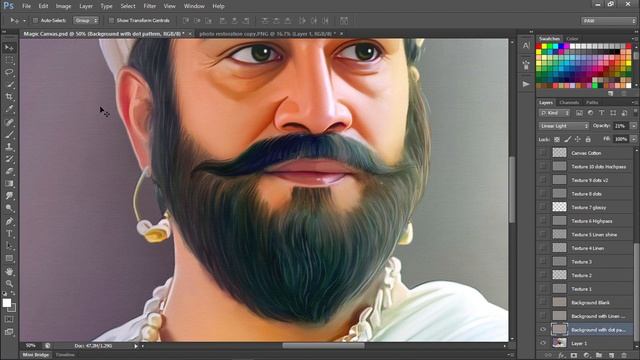Switch to the Channels tab

pos(569,102)
